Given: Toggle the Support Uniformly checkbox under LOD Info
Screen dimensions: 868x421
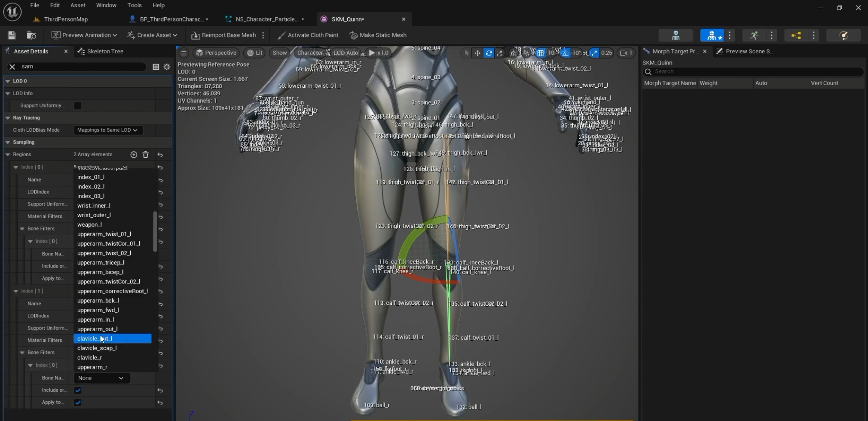Looking at the screenshot, I should coord(78,106).
